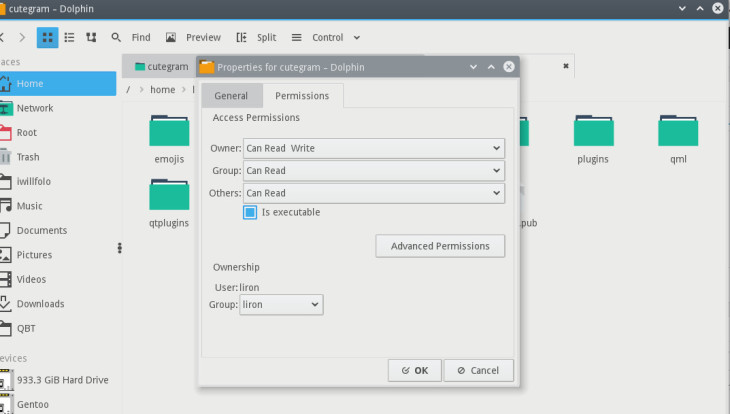Select the plugins folder
Viewport: 730px width, 414px height.
tap(593, 140)
